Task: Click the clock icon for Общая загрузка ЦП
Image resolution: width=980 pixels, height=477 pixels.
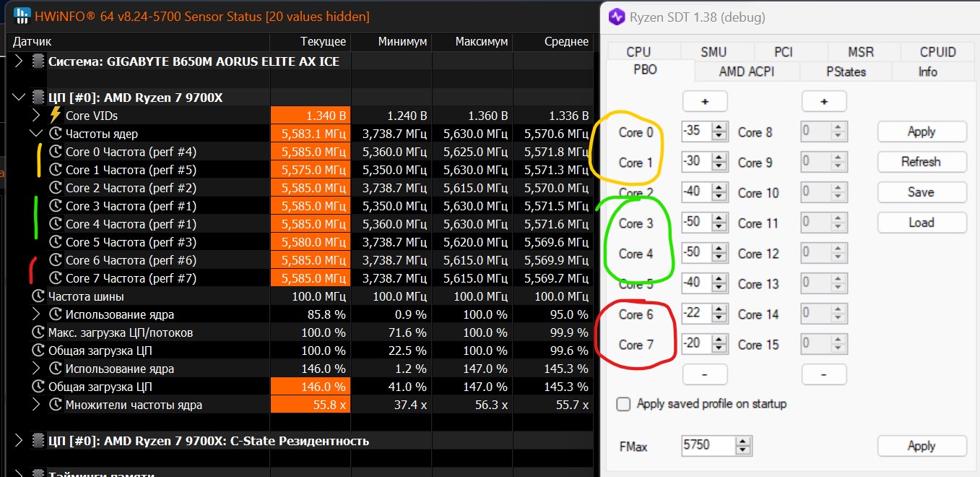Action: click(x=38, y=351)
